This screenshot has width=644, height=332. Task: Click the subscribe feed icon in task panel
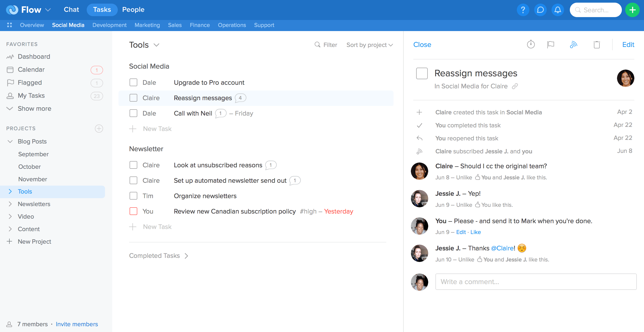(573, 45)
